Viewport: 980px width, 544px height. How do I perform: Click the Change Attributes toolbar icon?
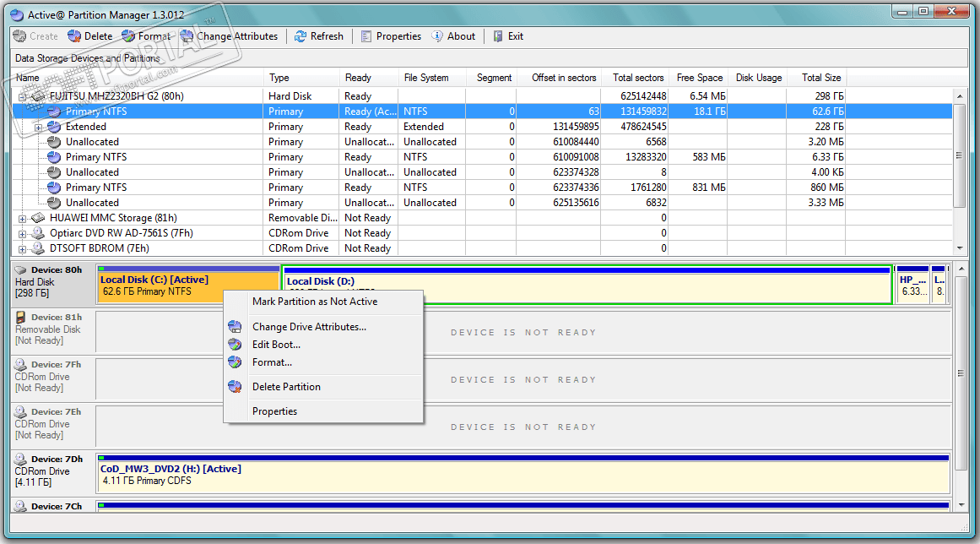(187, 36)
